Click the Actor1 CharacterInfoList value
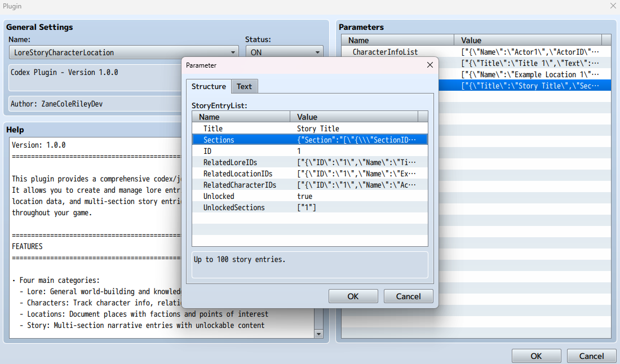The image size is (620, 364). tap(530, 52)
